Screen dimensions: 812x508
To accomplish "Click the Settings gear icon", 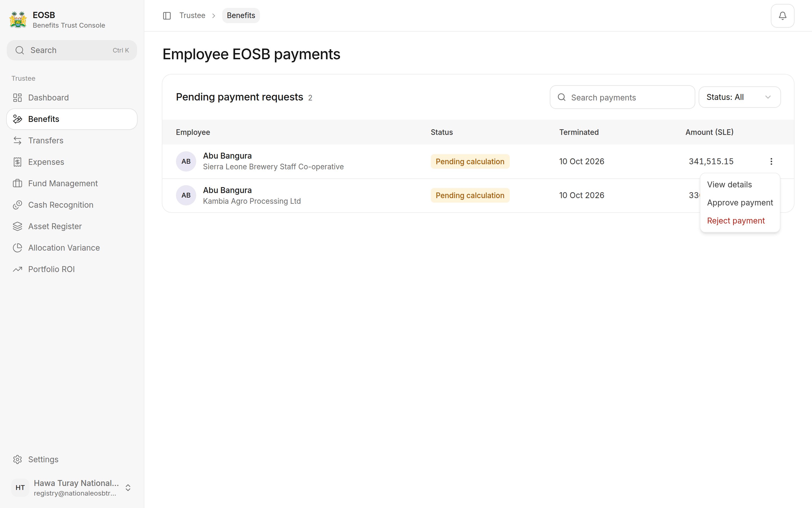I will [17, 459].
